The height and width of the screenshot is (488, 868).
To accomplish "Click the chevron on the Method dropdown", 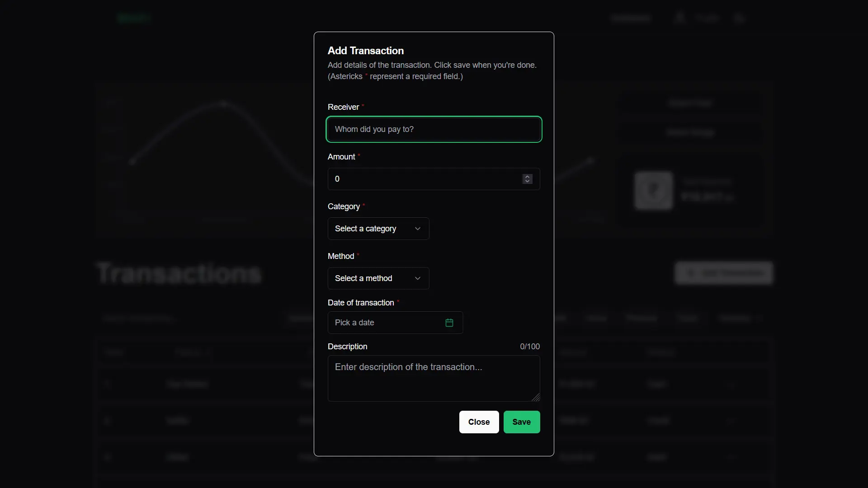I will coord(417,278).
